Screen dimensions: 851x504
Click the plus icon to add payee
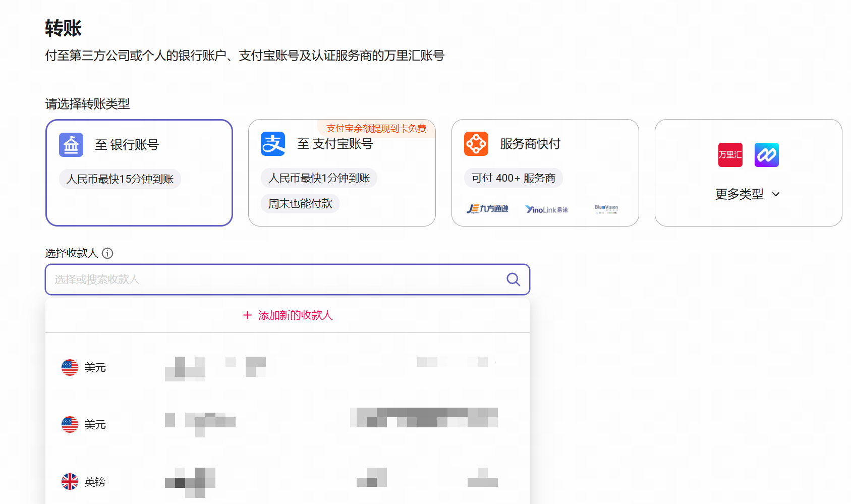[x=247, y=315]
